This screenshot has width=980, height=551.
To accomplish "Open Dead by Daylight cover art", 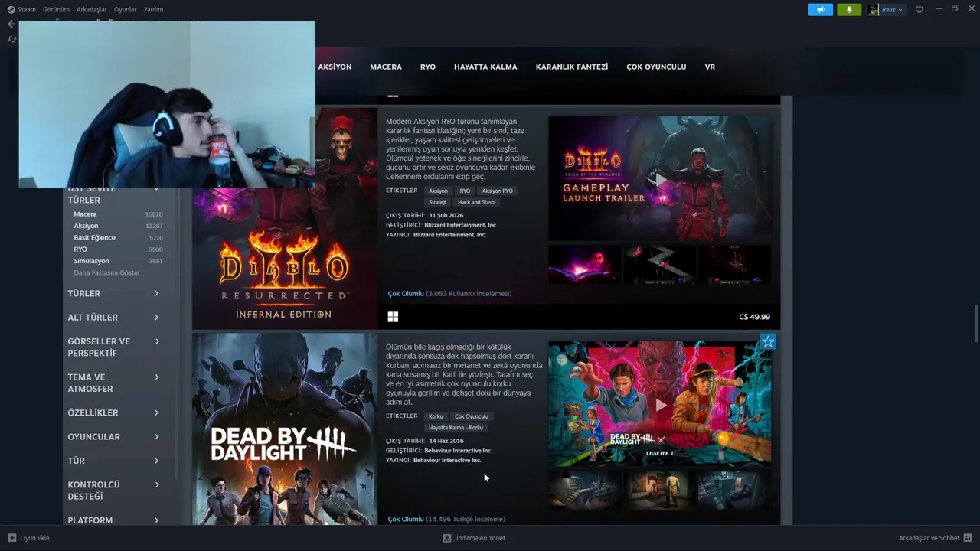I will click(x=285, y=429).
